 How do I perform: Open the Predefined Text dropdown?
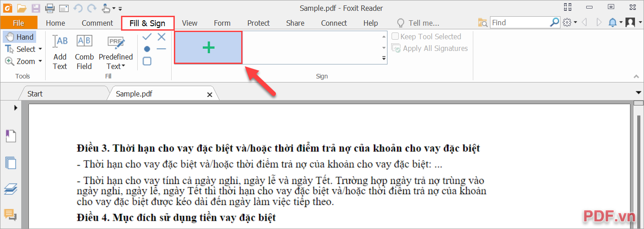[x=116, y=52]
